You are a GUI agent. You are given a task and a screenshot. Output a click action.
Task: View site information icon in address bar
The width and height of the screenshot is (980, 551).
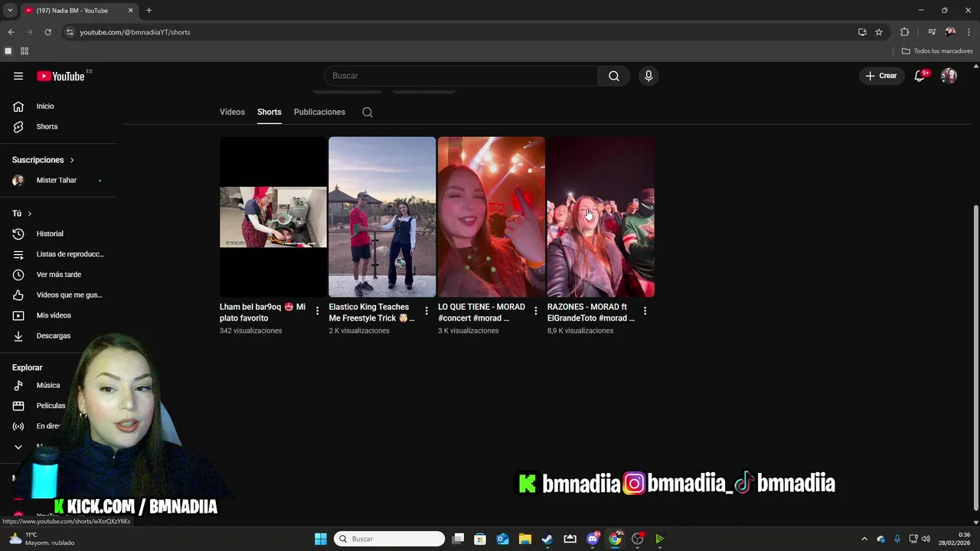coord(70,32)
